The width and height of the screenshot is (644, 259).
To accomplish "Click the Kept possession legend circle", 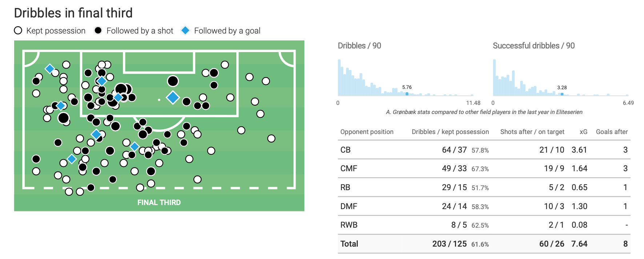I will tap(18, 31).
